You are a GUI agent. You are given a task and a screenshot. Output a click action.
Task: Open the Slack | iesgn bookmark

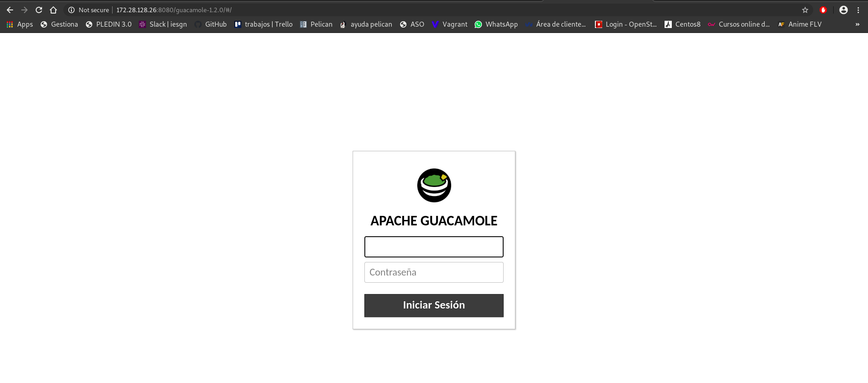163,24
